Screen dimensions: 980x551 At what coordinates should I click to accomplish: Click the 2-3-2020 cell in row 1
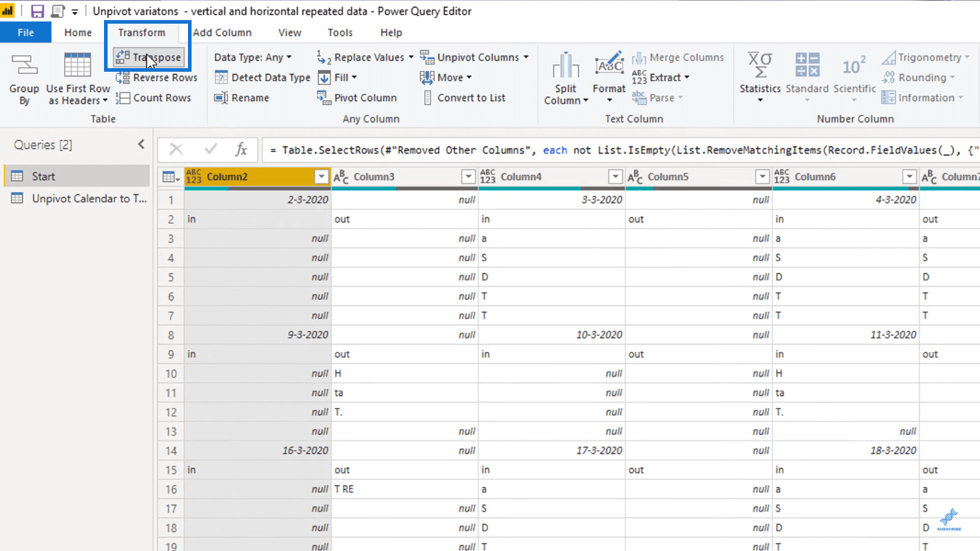pyautogui.click(x=258, y=199)
